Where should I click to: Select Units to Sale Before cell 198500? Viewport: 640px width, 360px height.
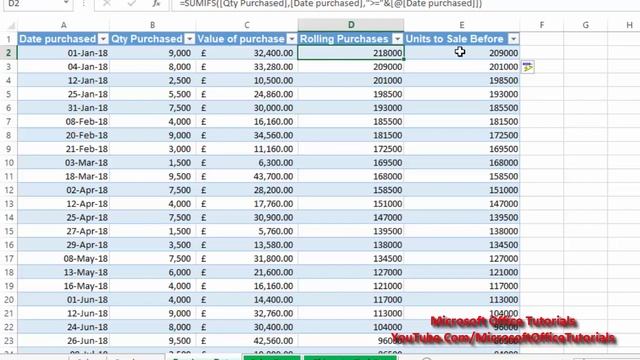pyautogui.click(x=462, y=80)
